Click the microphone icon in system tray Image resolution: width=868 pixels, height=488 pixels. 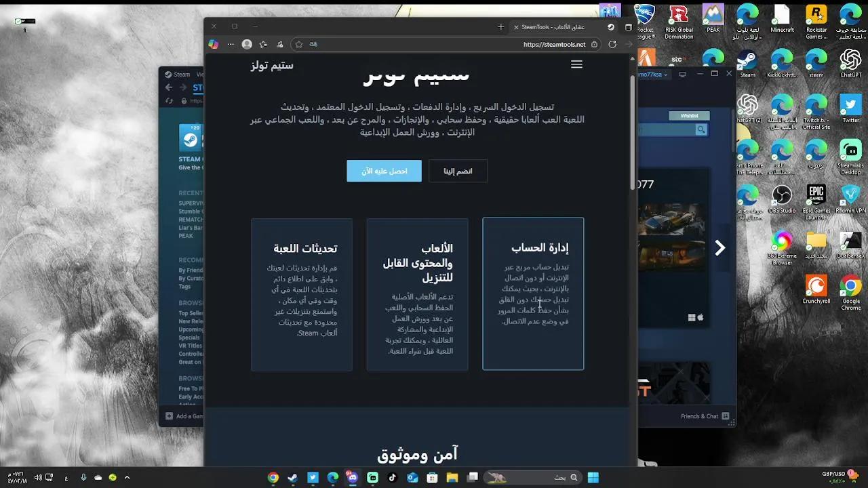[x=83, y=478]
